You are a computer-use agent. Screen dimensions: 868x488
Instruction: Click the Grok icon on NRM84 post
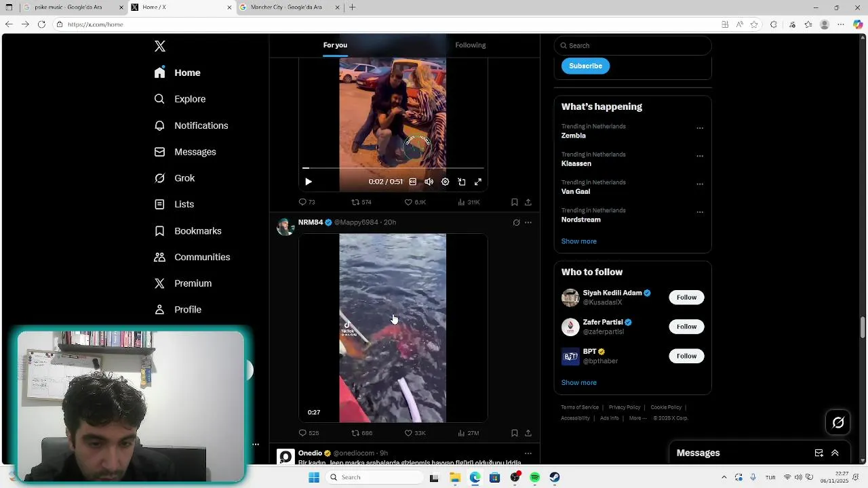tap(516, 222)
